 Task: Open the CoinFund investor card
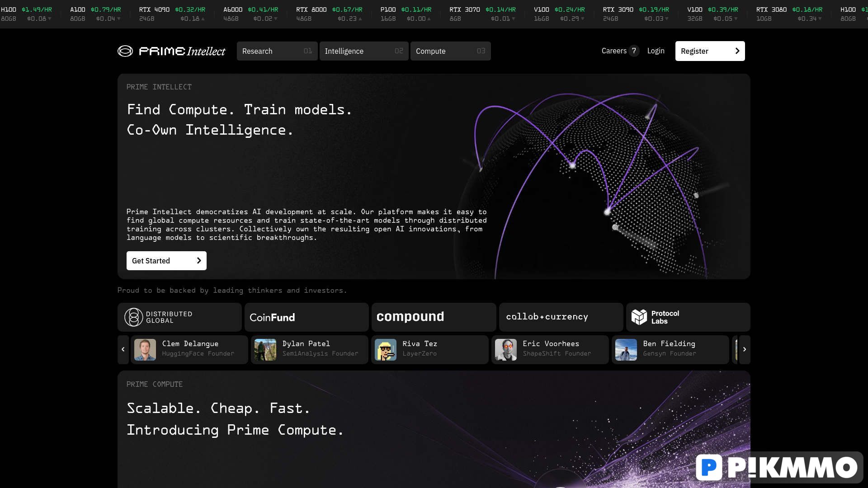[x=307, y=317]
